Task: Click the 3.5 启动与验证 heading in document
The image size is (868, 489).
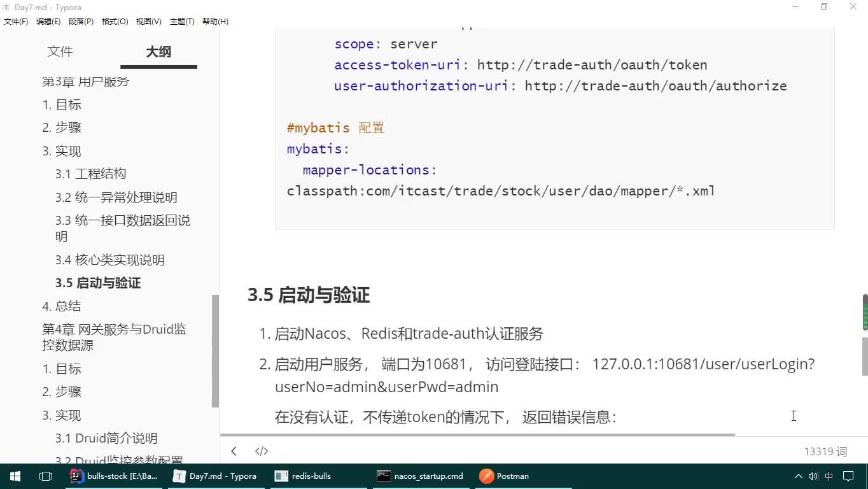Action: tap(309, 295)
